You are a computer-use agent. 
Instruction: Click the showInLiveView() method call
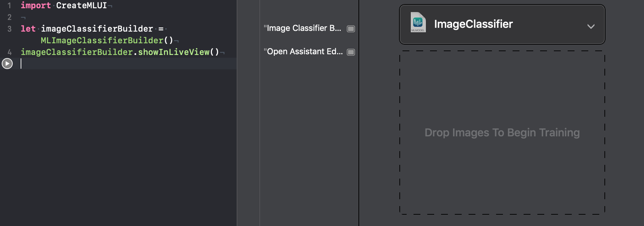click(179, 52)
